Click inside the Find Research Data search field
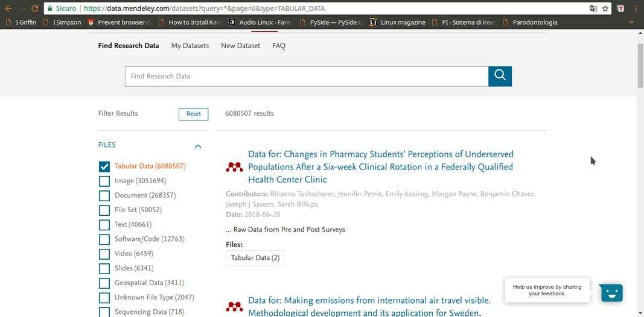This screenshot has width=644, height=317. coord(306,76)
